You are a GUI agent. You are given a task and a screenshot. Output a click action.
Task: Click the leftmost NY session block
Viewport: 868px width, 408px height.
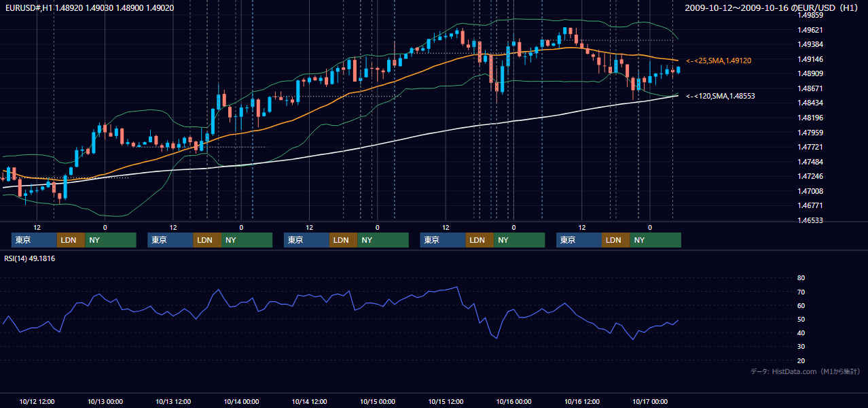[111, 240]
